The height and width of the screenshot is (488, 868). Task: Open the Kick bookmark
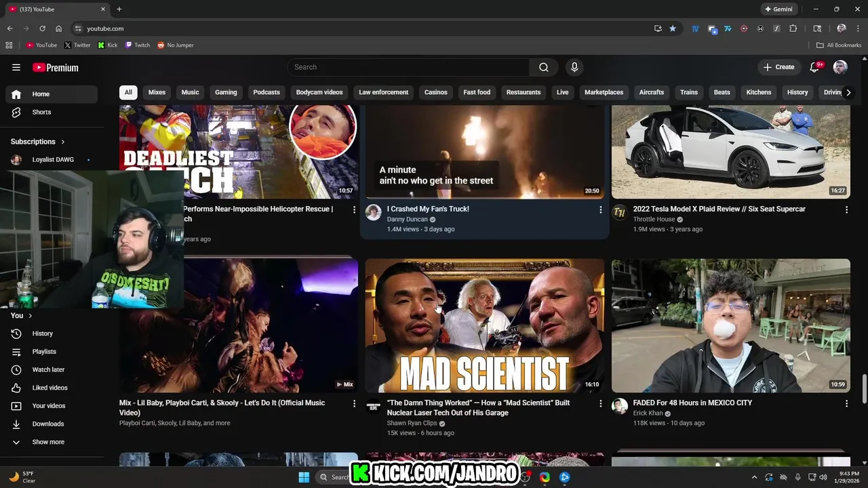point(107,45)
